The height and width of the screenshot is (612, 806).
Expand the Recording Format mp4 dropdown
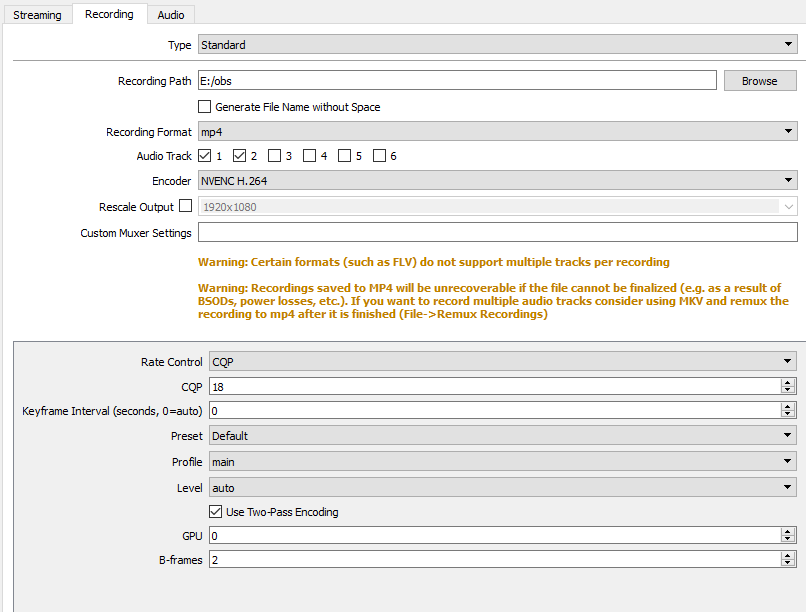(x=498, y=132)
